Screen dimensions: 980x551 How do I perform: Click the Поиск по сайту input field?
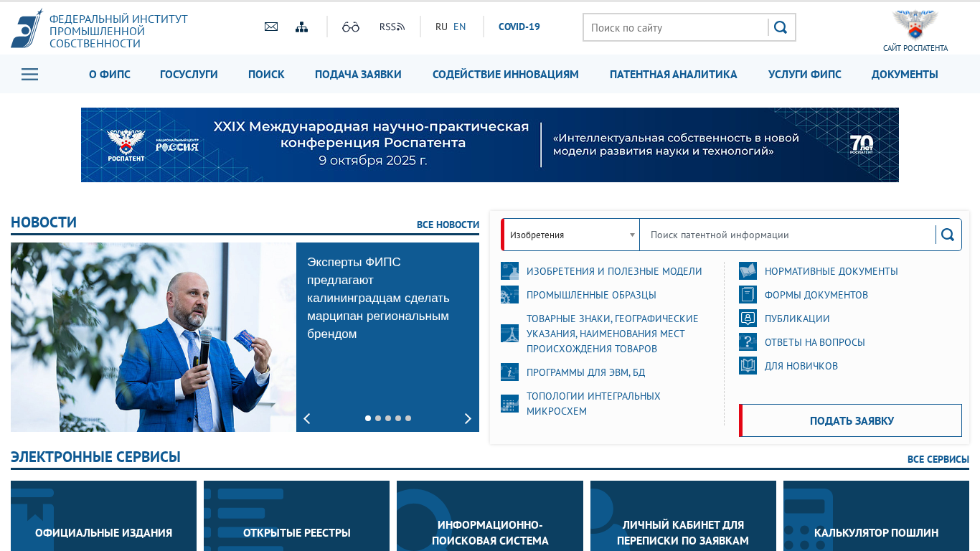pos(677,27)
